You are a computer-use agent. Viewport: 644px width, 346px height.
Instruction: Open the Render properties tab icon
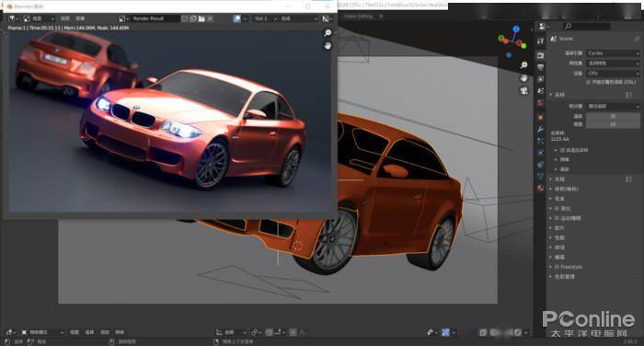pos(541,55)
